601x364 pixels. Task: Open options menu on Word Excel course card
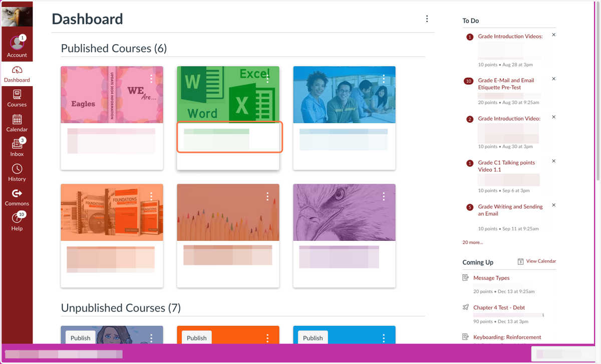click(267, 79)
